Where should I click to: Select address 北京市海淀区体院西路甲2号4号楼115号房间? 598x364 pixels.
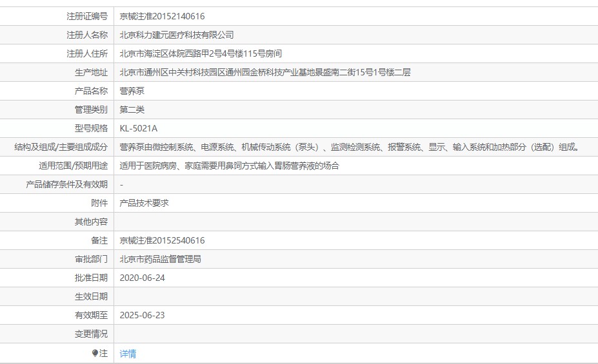(x=201, y=53)
